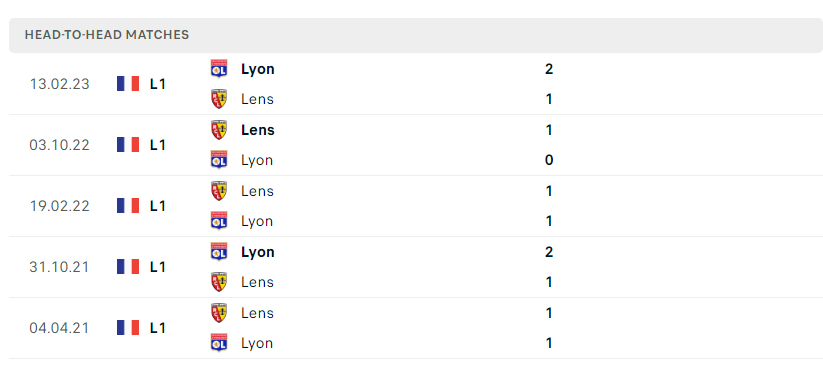Image resolution: width=823 pixels, height=368 pixels.
Task: Click French flag beside 13.02.23 date
Action: tap(128, 84)
